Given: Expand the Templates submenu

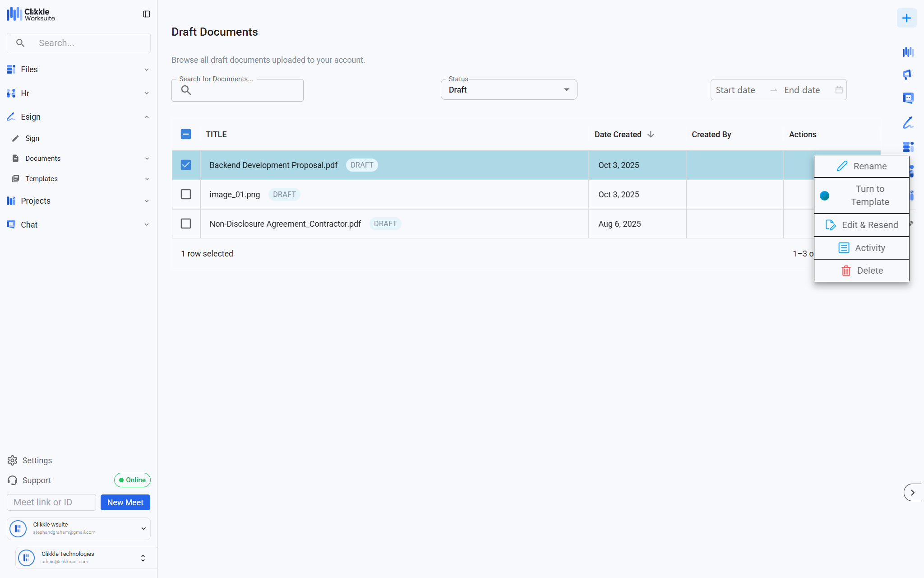Looking at the screenshot, I should 147,179.
